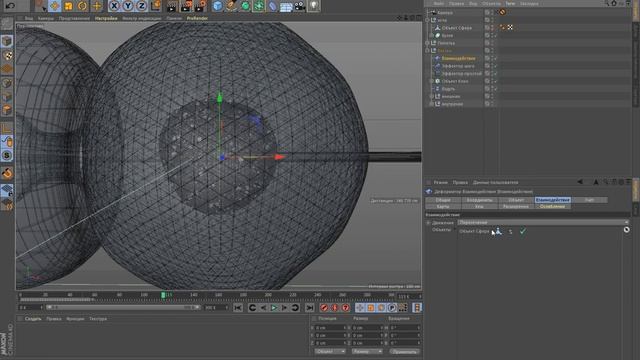The height and width of the screenshot is (360, 640).
Task: Select Объект Клон in object tree
Action: tap(455, 81)
